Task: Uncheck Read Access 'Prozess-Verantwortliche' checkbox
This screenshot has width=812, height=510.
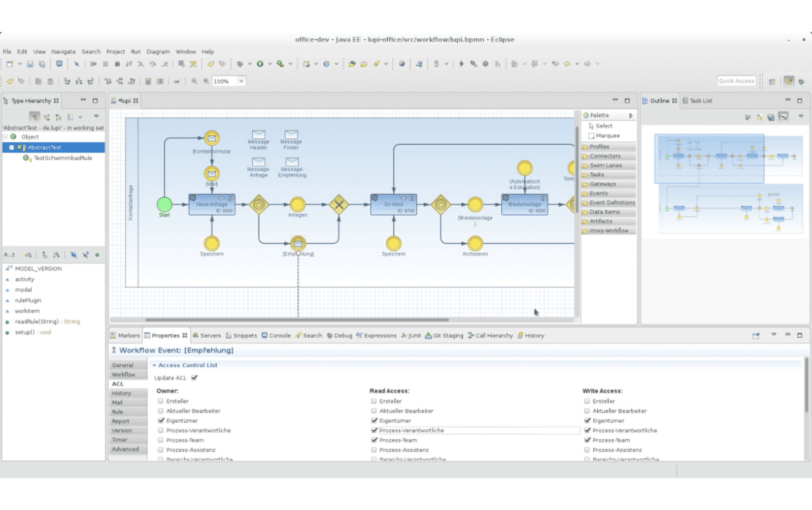Action: pos(374,430)
